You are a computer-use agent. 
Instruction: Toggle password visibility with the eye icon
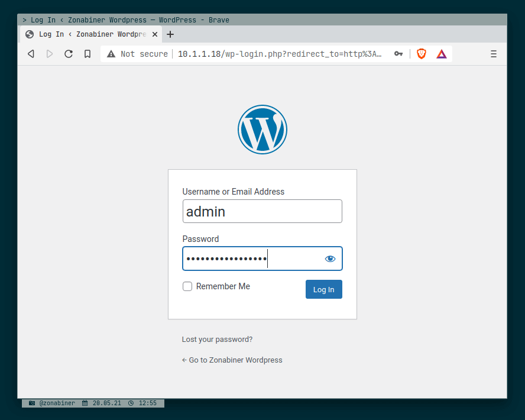click(330, 259)
